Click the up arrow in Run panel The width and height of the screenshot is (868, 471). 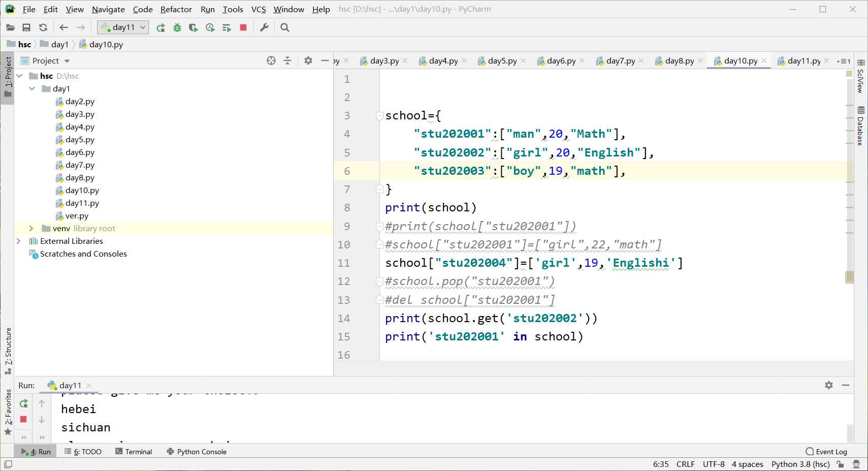42,403
